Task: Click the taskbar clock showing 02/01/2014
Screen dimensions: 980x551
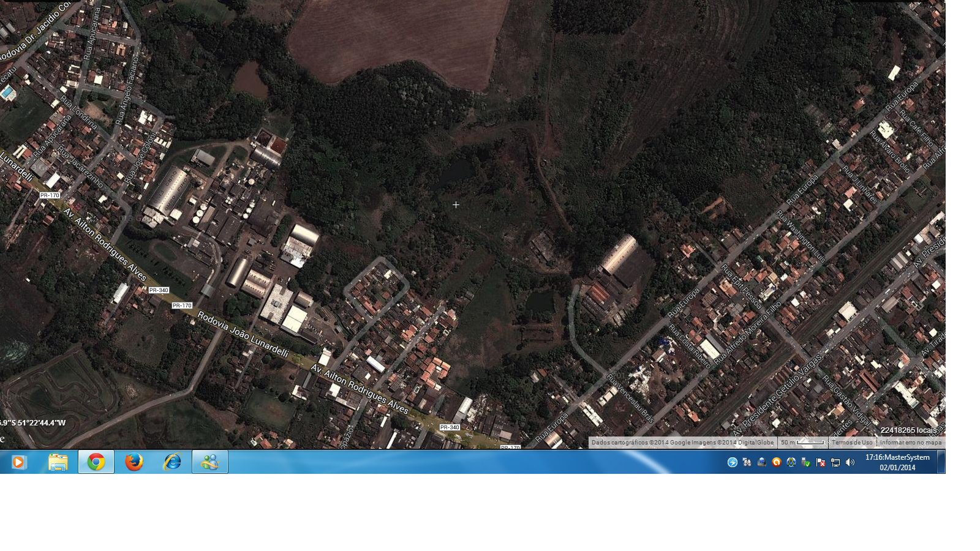Action: coord(897,462)
